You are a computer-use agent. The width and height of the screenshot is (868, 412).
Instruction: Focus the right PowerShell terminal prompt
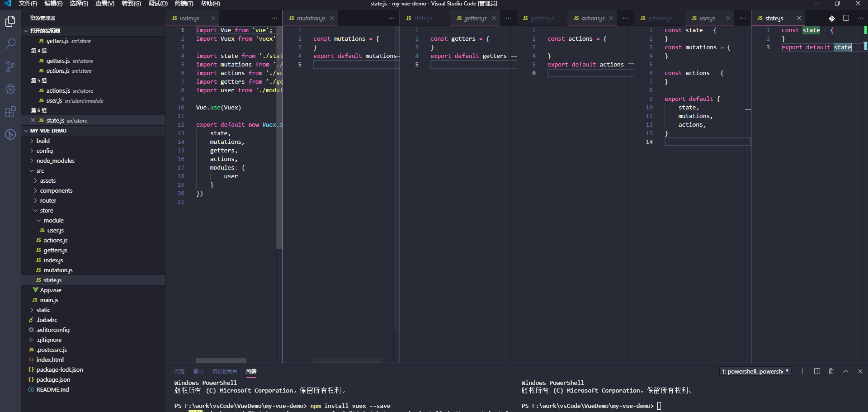click(659, 406)
